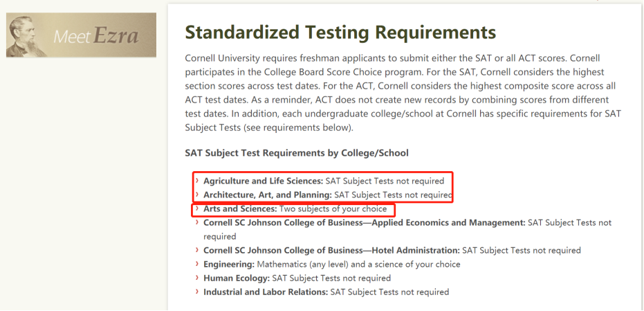The image size is (644, 311).
Task: Click the Engineering requirement label
Action: click(229, 264)
